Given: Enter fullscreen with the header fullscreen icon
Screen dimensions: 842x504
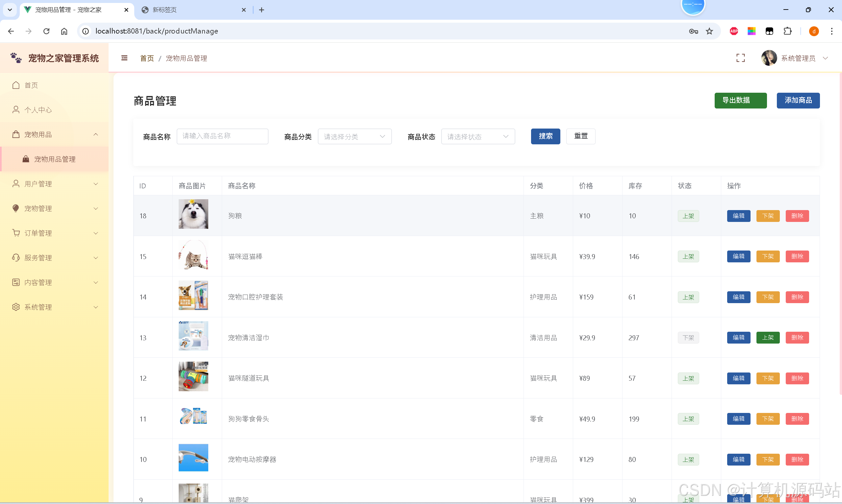Looking at the screenshot, I should click(740, 58).
